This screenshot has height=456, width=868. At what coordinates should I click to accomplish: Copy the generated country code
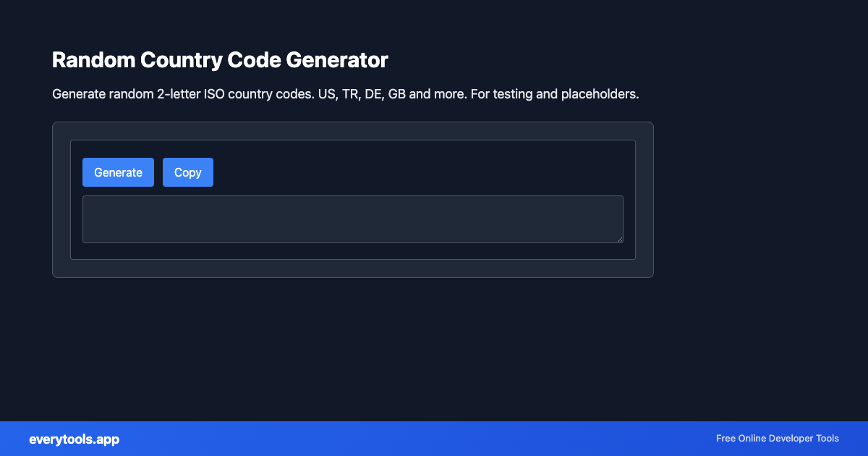[x=187, y=172]
